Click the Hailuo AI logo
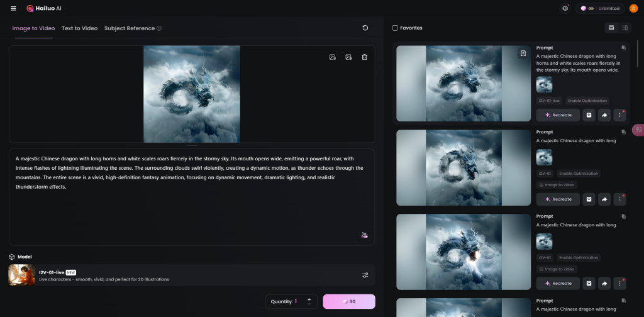 point(44,8)
